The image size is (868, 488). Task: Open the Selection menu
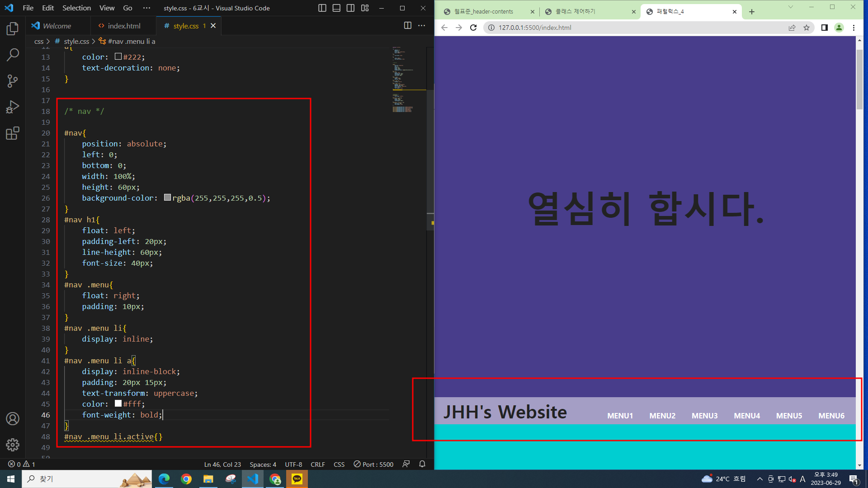pos(76,8)
